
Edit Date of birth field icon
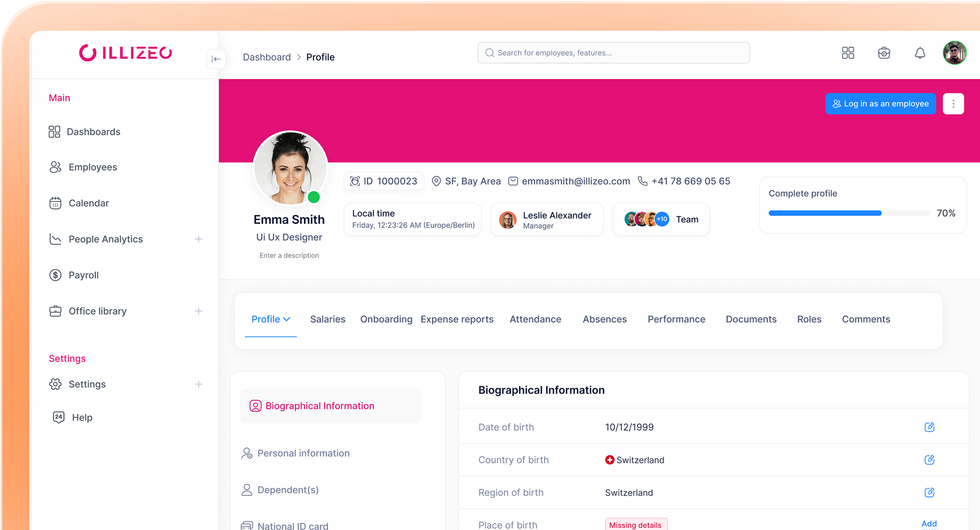coord(929,427)
